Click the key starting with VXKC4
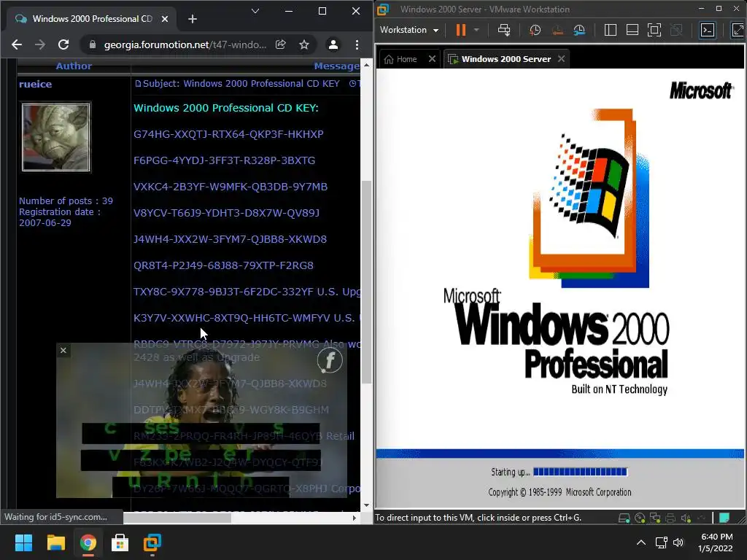The height and width of the screenshot is (560, 747). [x=231, y=187]
